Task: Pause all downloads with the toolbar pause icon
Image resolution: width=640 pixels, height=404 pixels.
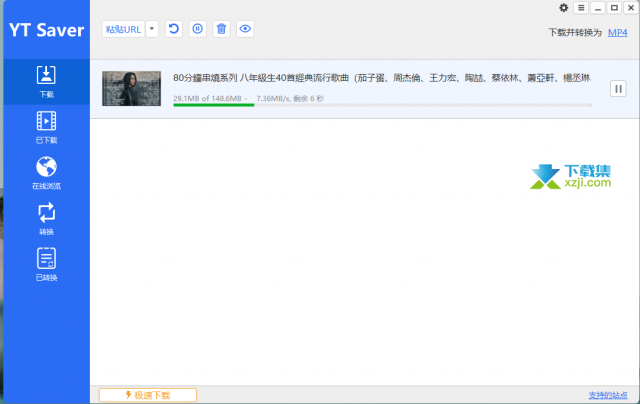Action: click(198, 29)
